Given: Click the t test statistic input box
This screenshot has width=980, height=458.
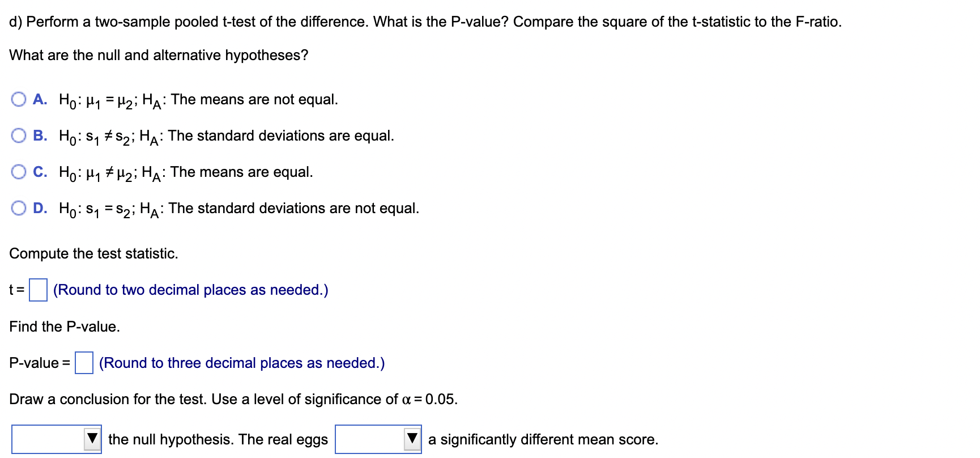Looking at the screenshot, I should point(37,290).
